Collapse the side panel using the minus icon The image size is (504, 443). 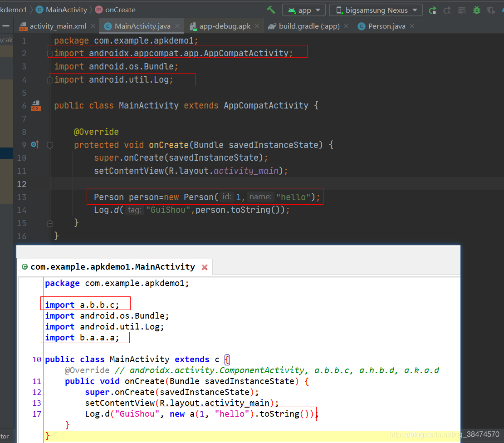click(6, 26)
